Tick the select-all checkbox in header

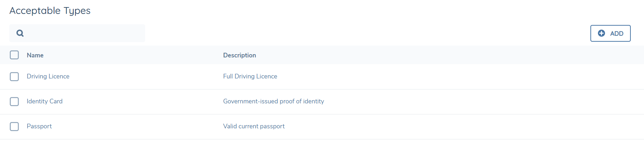coord(14,55)
